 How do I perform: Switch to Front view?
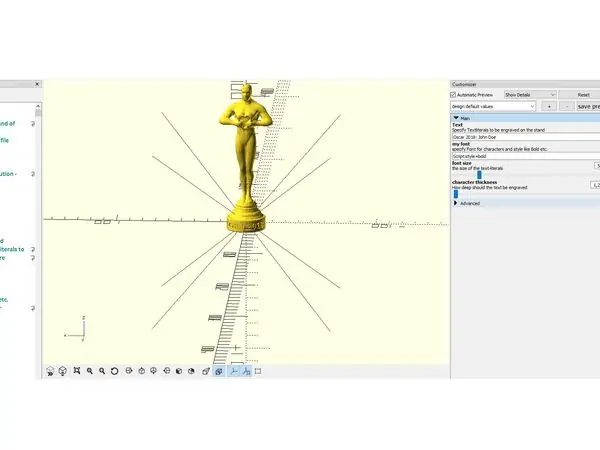pos(179,371)
